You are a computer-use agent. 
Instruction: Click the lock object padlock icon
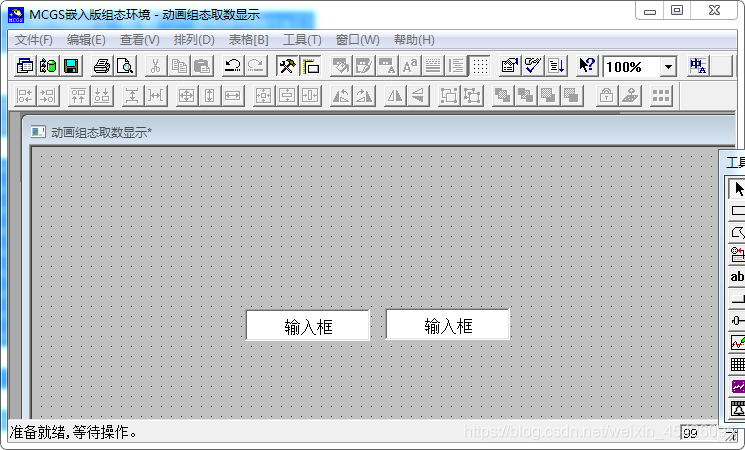[606, 96]
